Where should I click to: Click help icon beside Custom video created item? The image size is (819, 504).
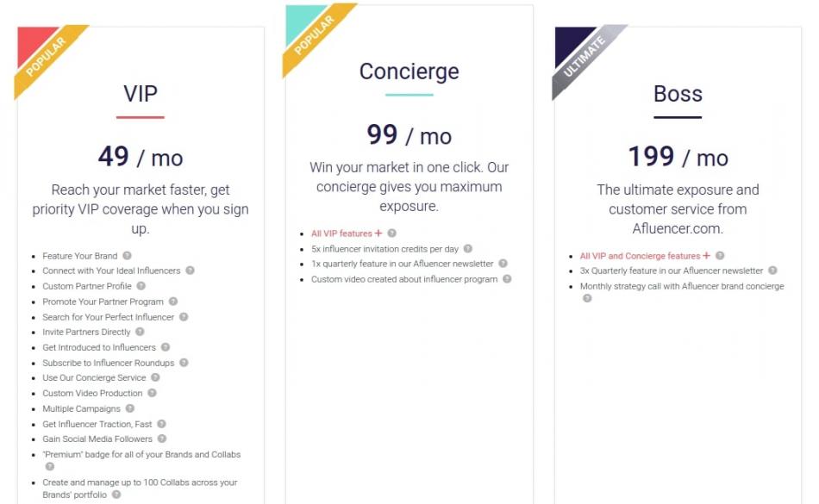tap(507, 279)
